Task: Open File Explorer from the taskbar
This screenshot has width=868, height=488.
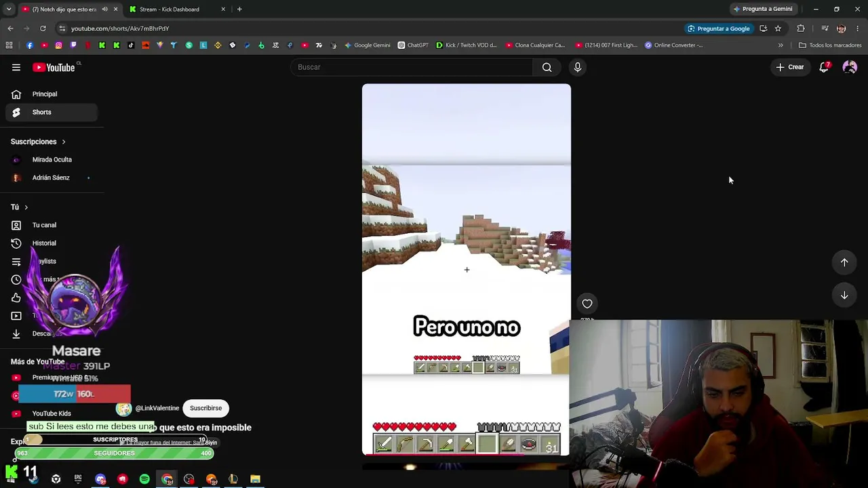Action: click(255, 480)
